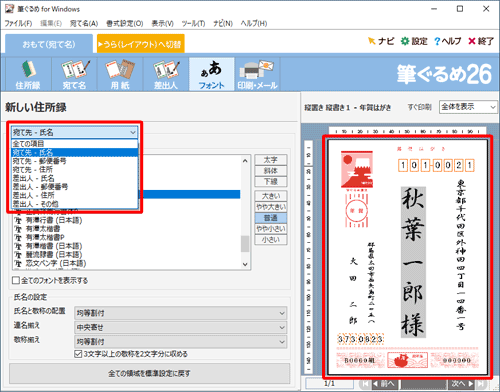Select font size やや小さい
500x392 pixels.
tap(271, 229)
